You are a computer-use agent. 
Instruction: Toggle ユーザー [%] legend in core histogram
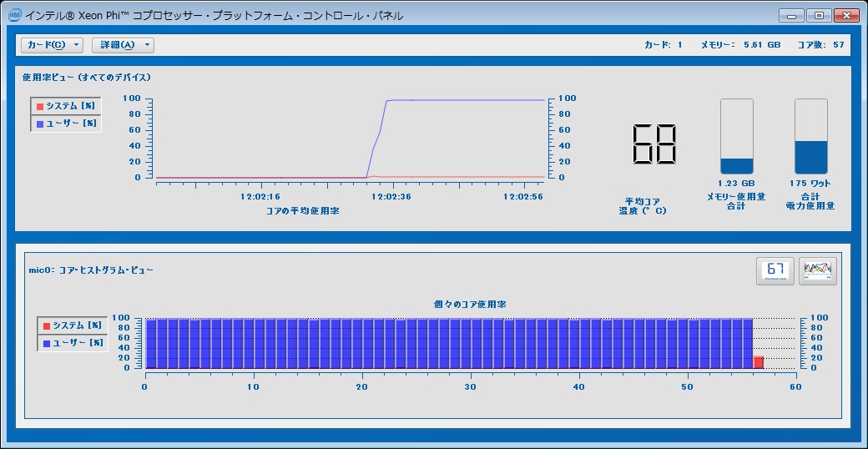point(73,343)
